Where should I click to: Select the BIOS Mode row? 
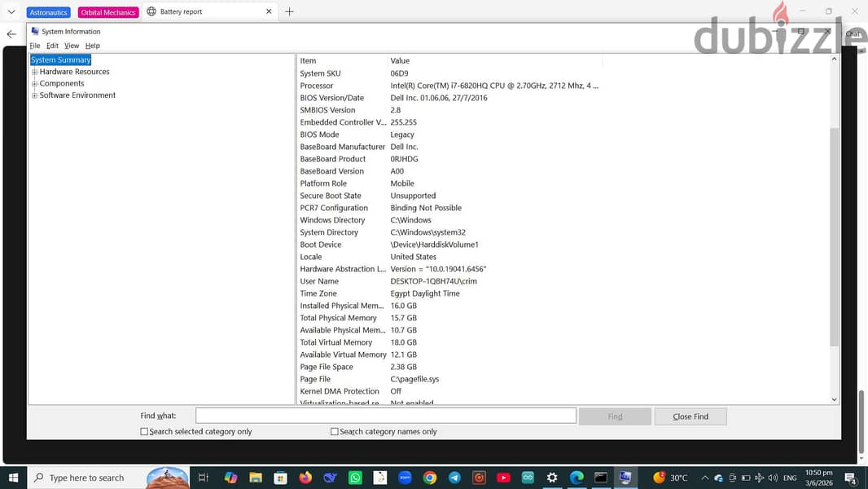tap(449, 134)
